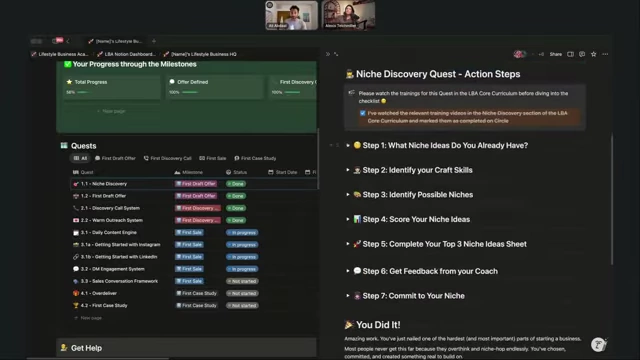
Task: Go to [Name]'s Lifestyle Business HQ breadcrumb
Action: tap(200, 54)
